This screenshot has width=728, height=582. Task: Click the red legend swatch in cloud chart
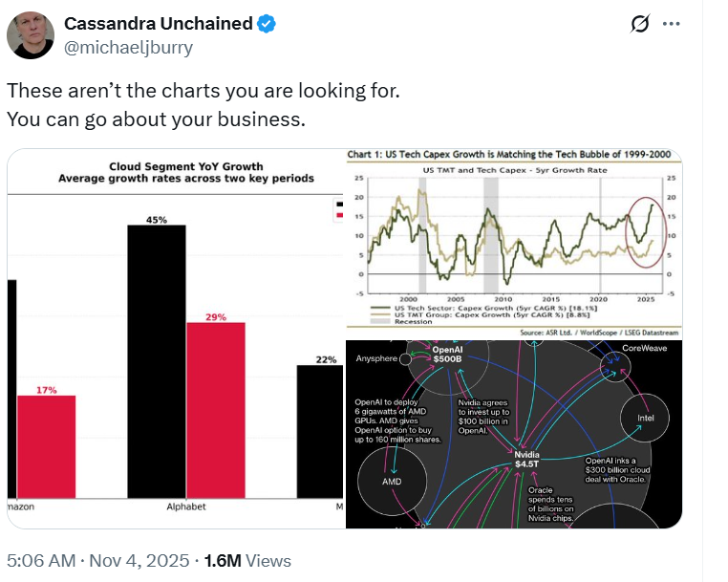pos(337,216)
